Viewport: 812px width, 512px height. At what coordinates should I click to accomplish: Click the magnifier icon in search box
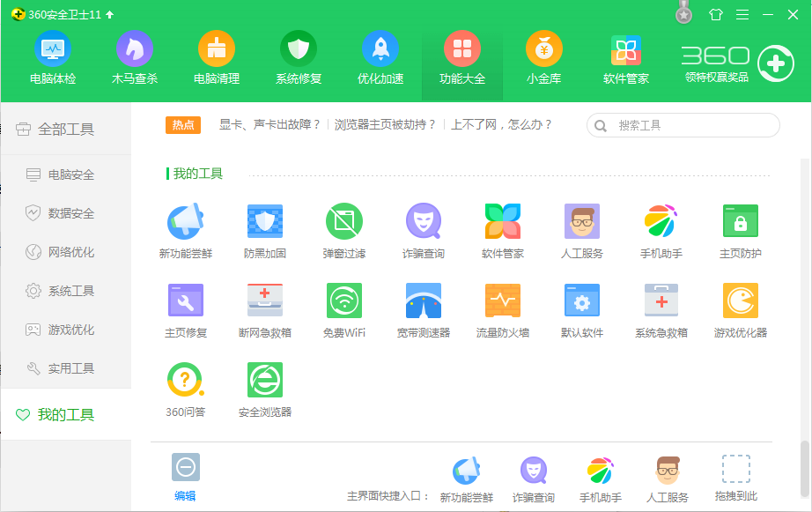point(601,126)
